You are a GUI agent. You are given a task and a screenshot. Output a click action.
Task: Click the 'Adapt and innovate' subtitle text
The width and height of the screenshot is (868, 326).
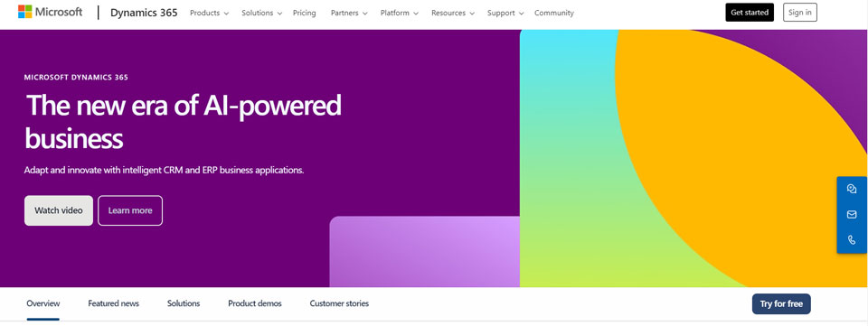164,170
